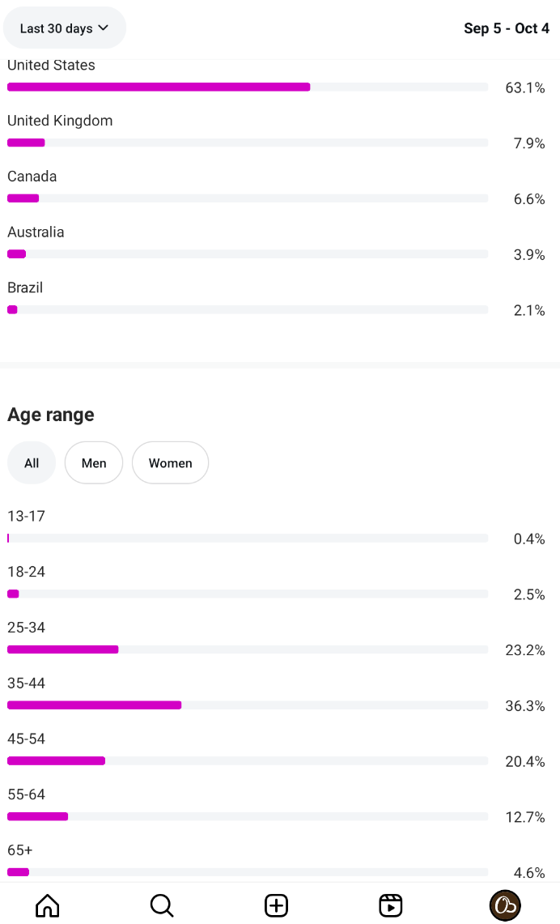
Task: Open the profile avatar icon
Action: tap(505, 905)
